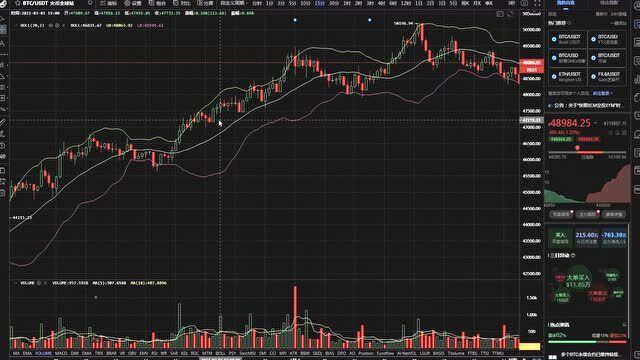
Task: Click the info icon next to 三日异动
Action: pyautogui.click(x=573, y=256)
